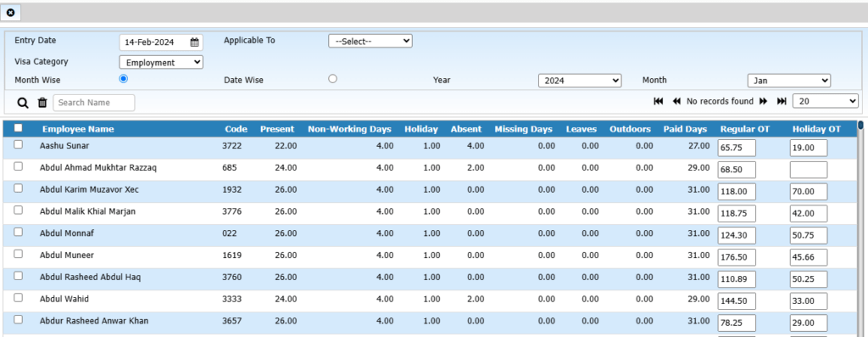Check the box for Abdul Wahid
The width and height of the screenshot is (868, 337).
point(19,298)
